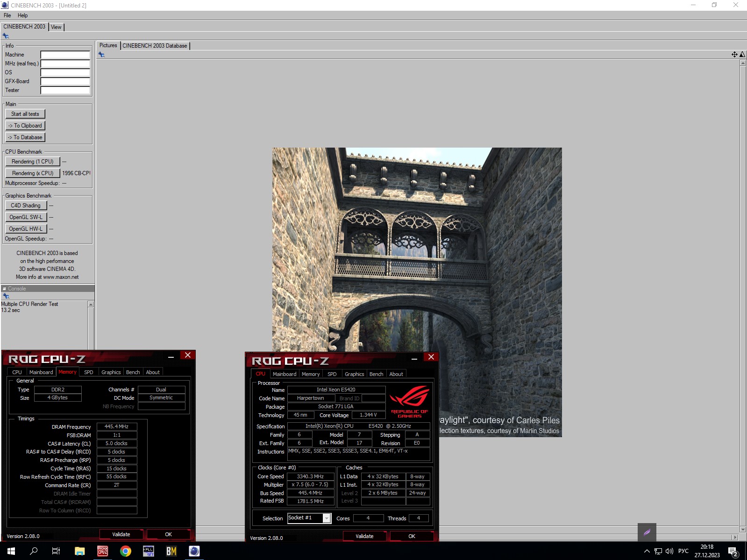Click the pictures panel vertical scrollbar
Image resolution: width=747 pixels, height=560 pixels.
(743, 296)
